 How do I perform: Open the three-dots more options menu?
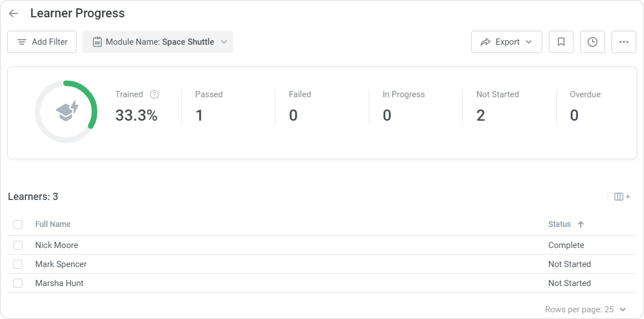624,42
